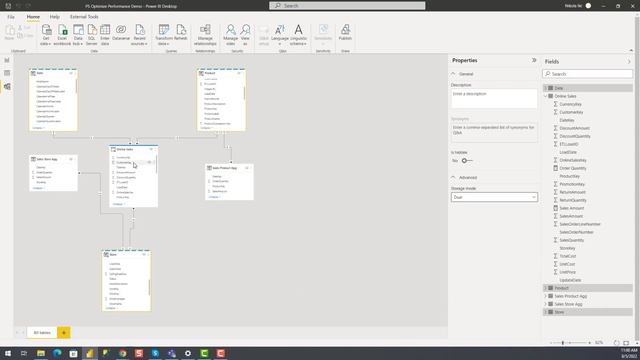Screen dimensions: 640x360
Task: Open the Data hub dropdown
Action: click(78, 35)
